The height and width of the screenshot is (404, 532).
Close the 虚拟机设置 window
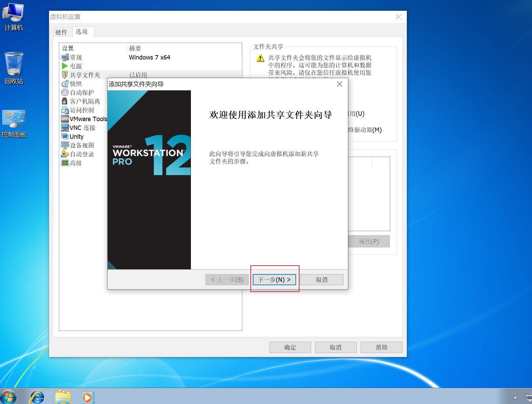click(x=398, y=17)
